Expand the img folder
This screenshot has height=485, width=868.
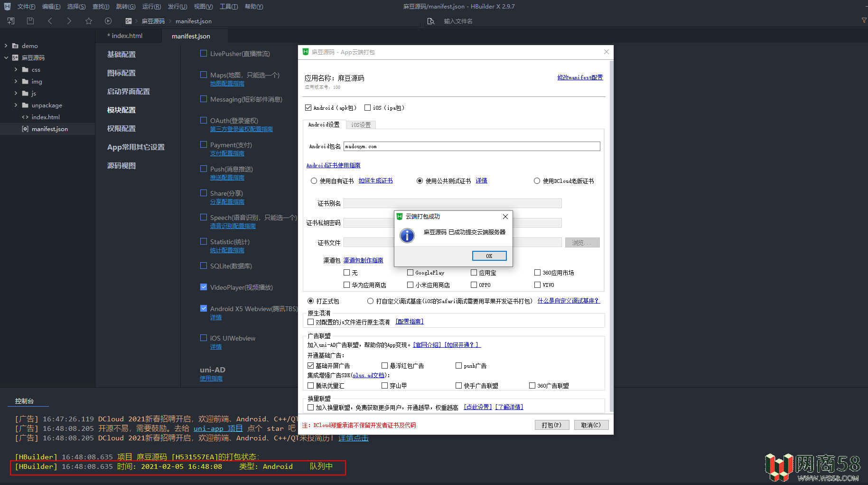click(x=16, y=81)
